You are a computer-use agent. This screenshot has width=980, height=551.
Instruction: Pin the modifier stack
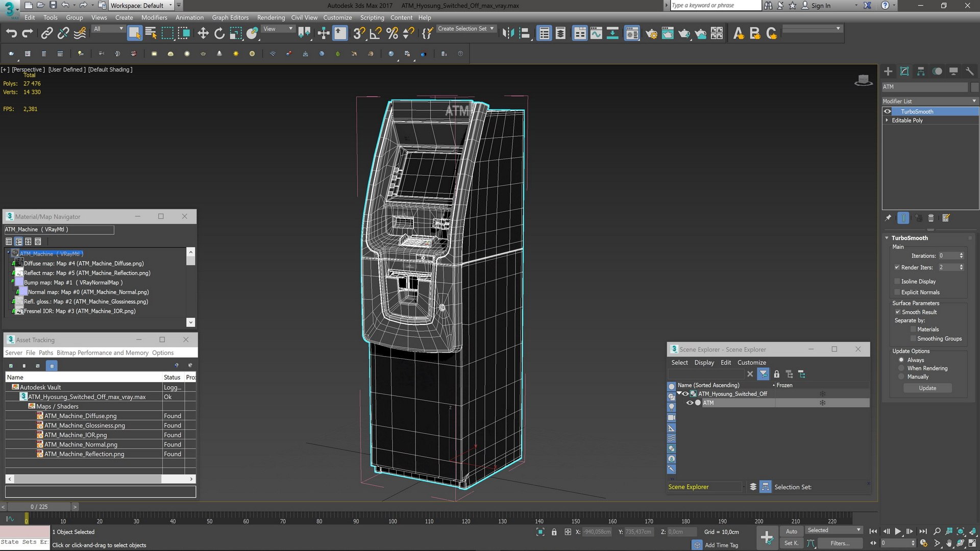tap(888, 218)
